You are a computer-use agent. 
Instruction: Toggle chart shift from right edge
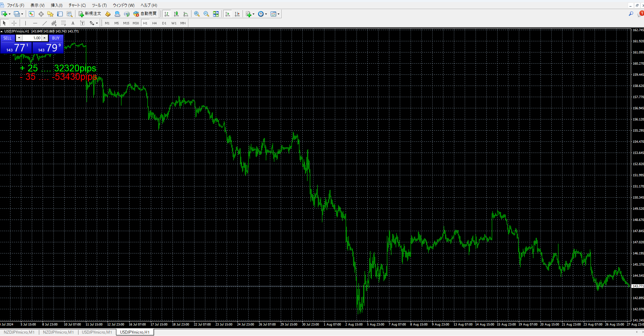(x=237, y=14)
